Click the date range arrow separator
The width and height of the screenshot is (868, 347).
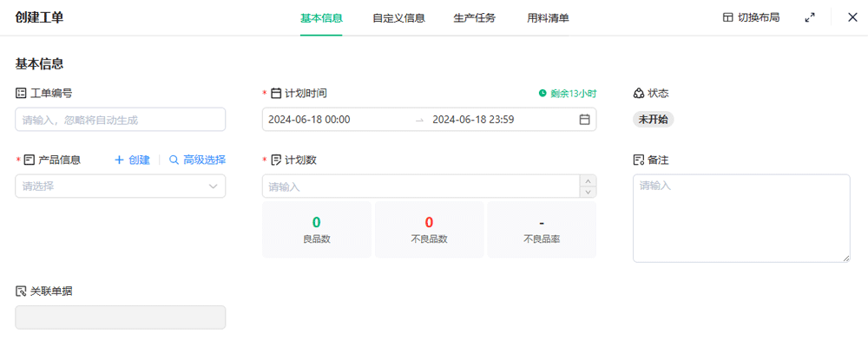(419, 120)
